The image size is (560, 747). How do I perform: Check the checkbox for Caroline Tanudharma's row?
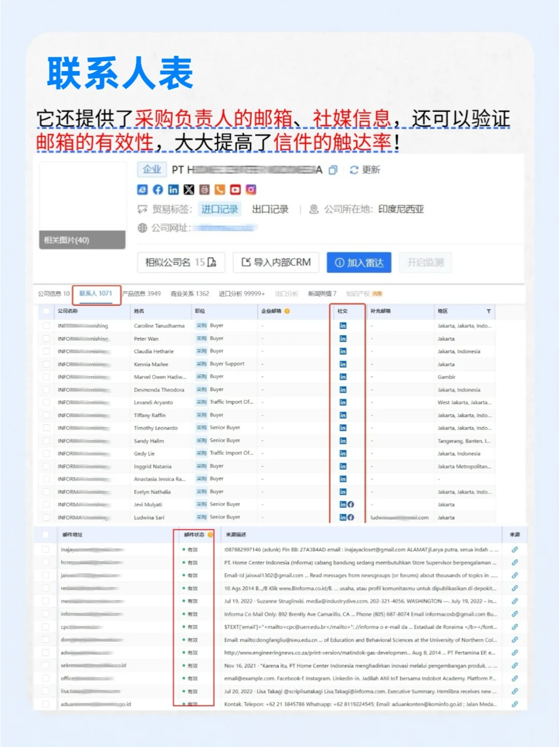[x=46, y=325]
